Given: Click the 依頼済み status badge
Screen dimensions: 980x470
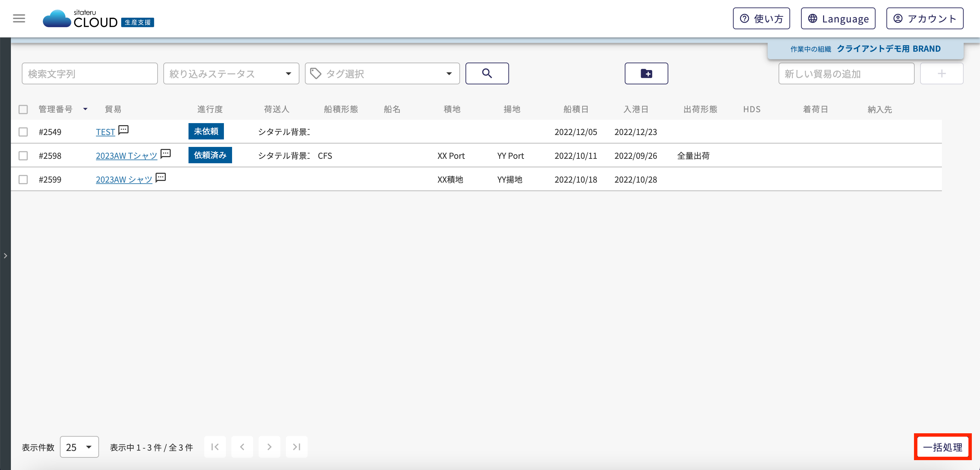Looking at the screenshot, I should pos(210,155).
